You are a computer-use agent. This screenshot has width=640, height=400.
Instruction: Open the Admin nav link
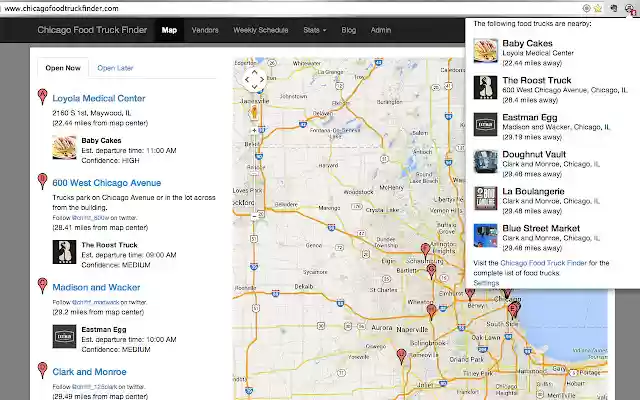pos(380,30)
